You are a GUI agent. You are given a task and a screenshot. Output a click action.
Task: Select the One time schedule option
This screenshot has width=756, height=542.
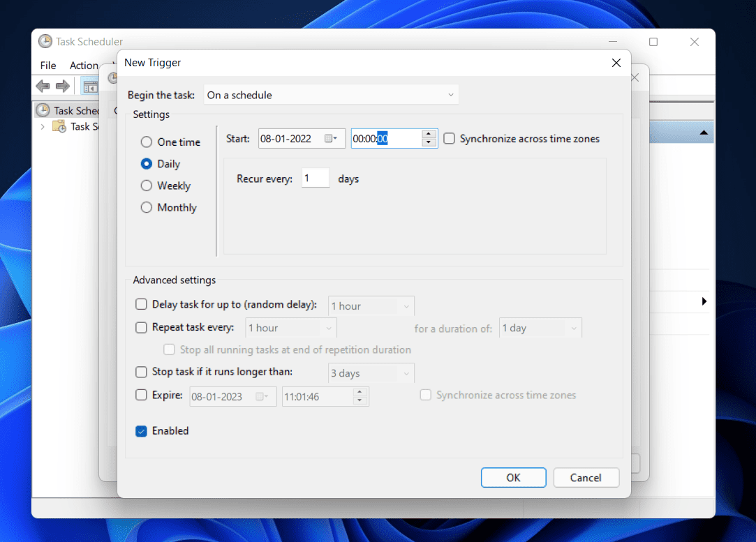(x=146, y=142)
